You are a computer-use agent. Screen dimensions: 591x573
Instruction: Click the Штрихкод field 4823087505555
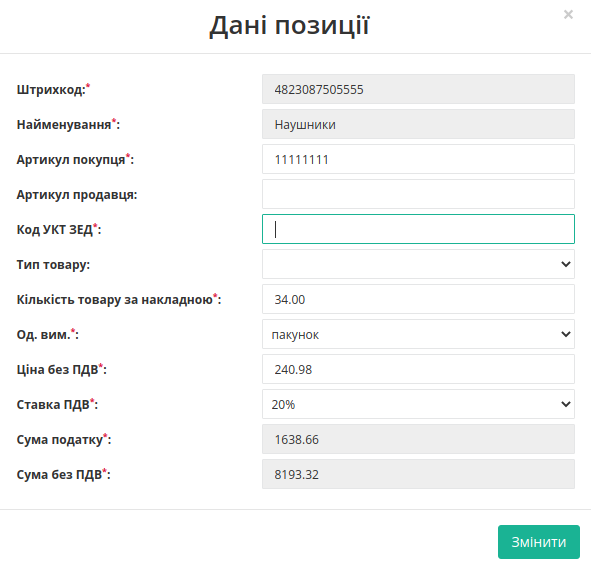click(x=418, y=89)
